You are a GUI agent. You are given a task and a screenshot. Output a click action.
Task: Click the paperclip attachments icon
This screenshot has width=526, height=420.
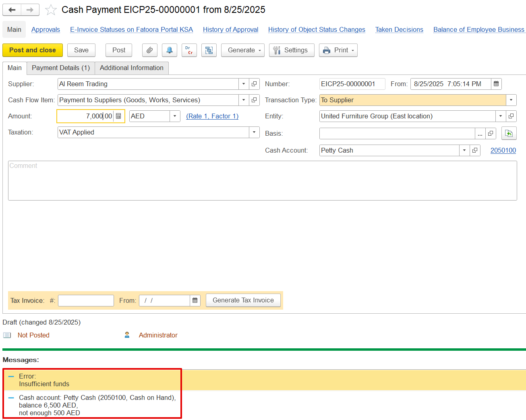coord(149,50)
